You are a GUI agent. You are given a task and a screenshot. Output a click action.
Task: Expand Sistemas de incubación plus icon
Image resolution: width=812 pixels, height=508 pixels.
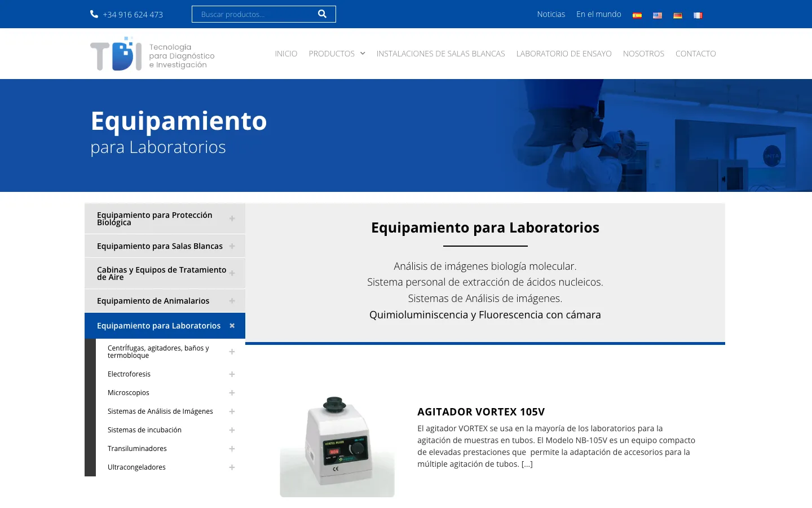pyautogui.click(x=232, y=430)
